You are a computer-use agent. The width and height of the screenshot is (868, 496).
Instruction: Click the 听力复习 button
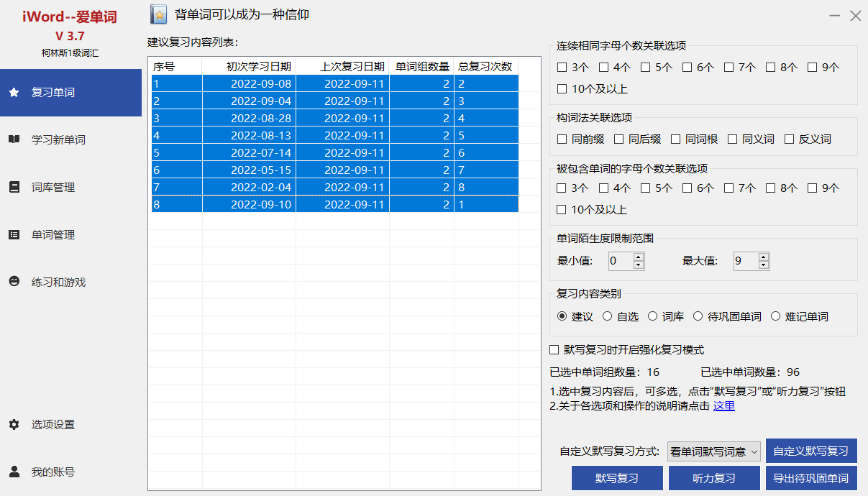coord(713,478)
